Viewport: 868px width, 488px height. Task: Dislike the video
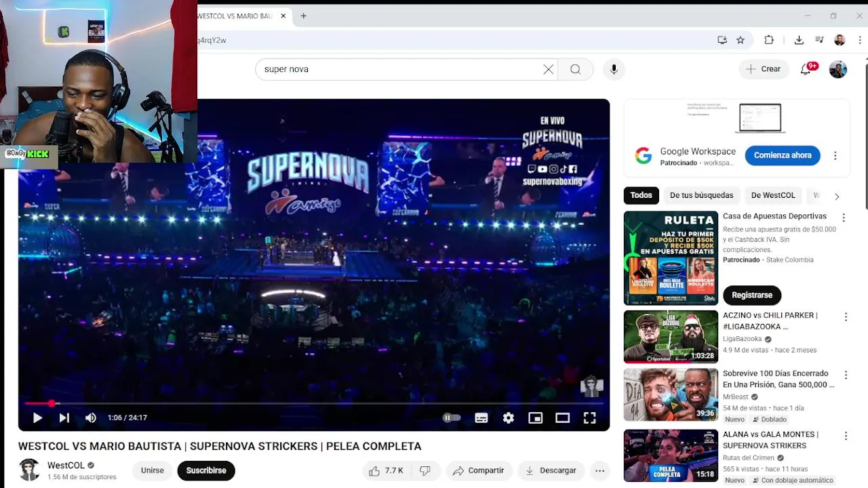(x=425, y=470)
